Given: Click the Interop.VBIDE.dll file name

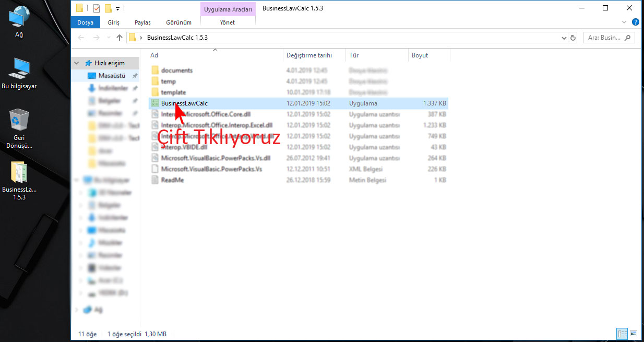Looking at the screenshot, I should 184,147.
